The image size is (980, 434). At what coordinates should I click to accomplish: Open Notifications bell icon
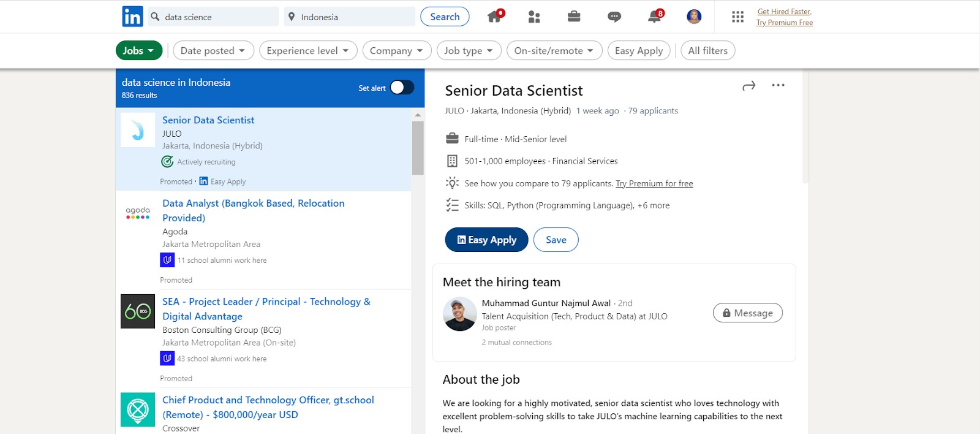[655, 16]
